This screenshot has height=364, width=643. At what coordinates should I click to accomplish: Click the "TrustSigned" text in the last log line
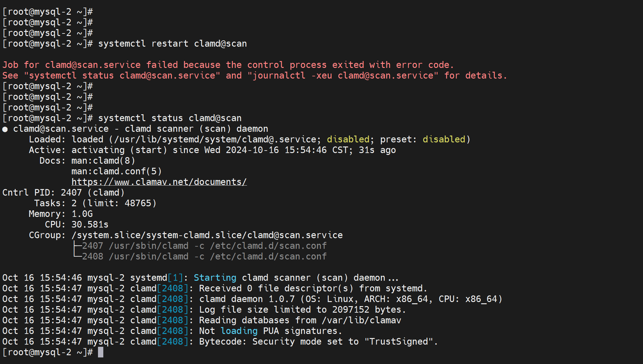pyautogui.click(x=399, y=341)
